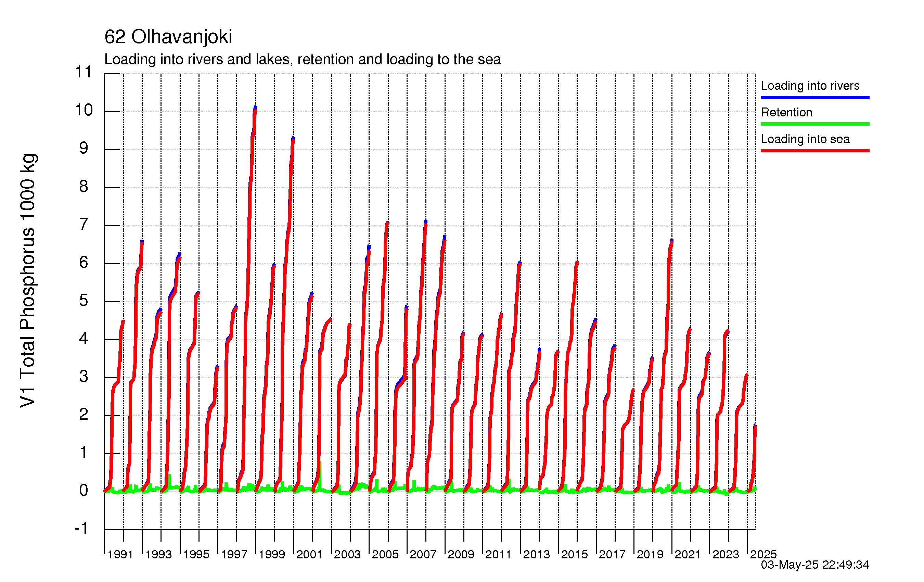Click the 'Loading into sea' legend label
The image size is (924, 582).
pos(805,139)
